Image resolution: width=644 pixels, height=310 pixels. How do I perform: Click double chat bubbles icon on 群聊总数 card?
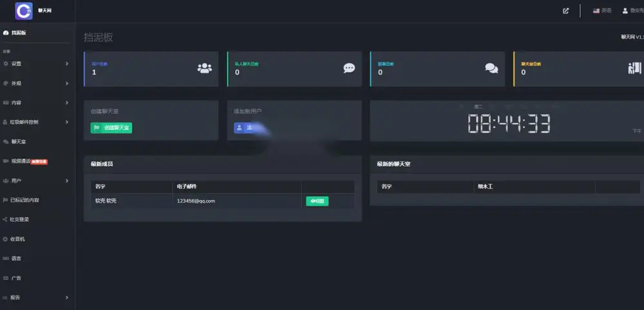click(491, 68)
